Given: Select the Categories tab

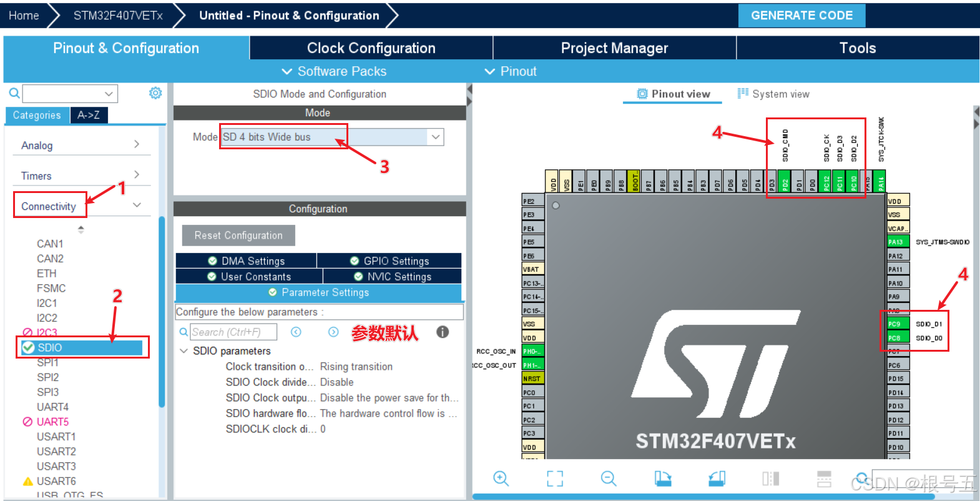Looking at the screenshot, I should [37, 115].
